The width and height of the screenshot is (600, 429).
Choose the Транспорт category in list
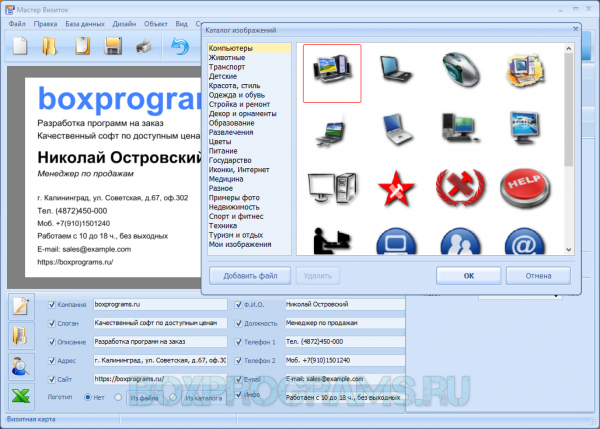[x=227, y=67]
